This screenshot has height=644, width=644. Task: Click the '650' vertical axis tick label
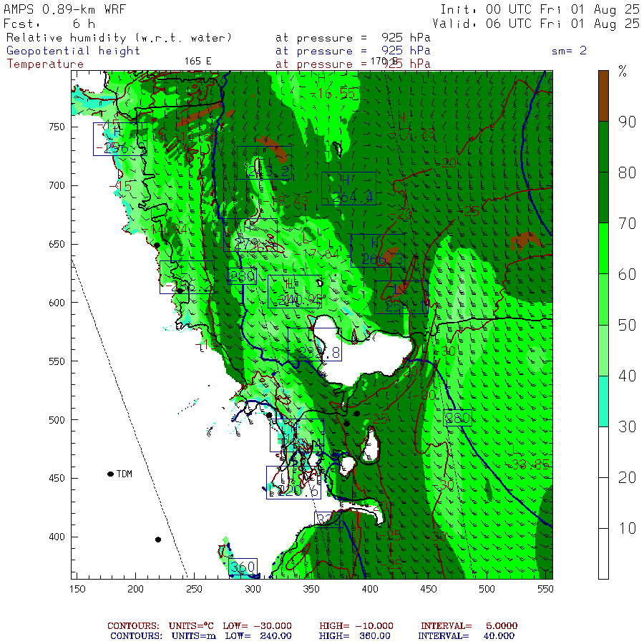click(x=57, y=244)
